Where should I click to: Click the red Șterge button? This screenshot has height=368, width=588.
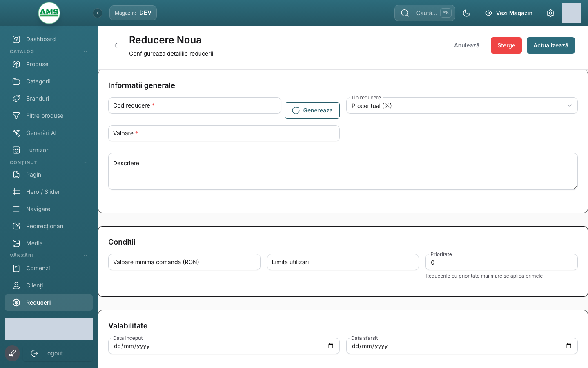pyautogui.click(x=506, y=45)
